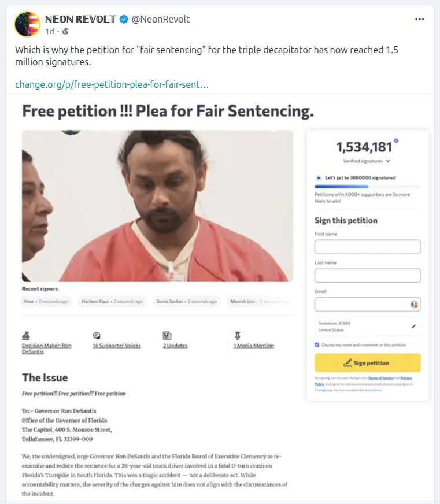This screenshot has height=504, width=440.
Task: Open the change.org petition link
Action: (x=112, y=84)
